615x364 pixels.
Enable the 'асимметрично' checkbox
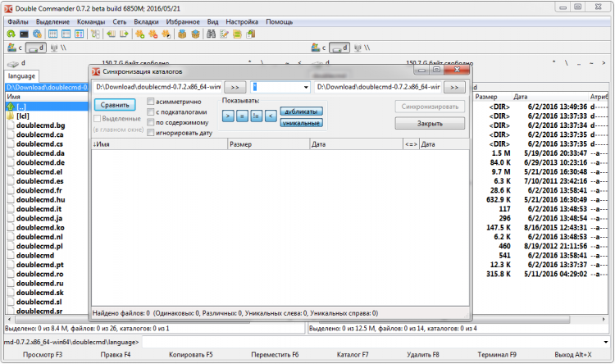(x=150, y=102)
